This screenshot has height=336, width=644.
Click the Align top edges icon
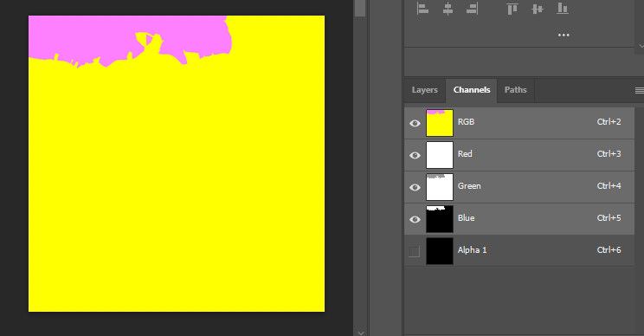pyautogui.click(x=512, y=9)
